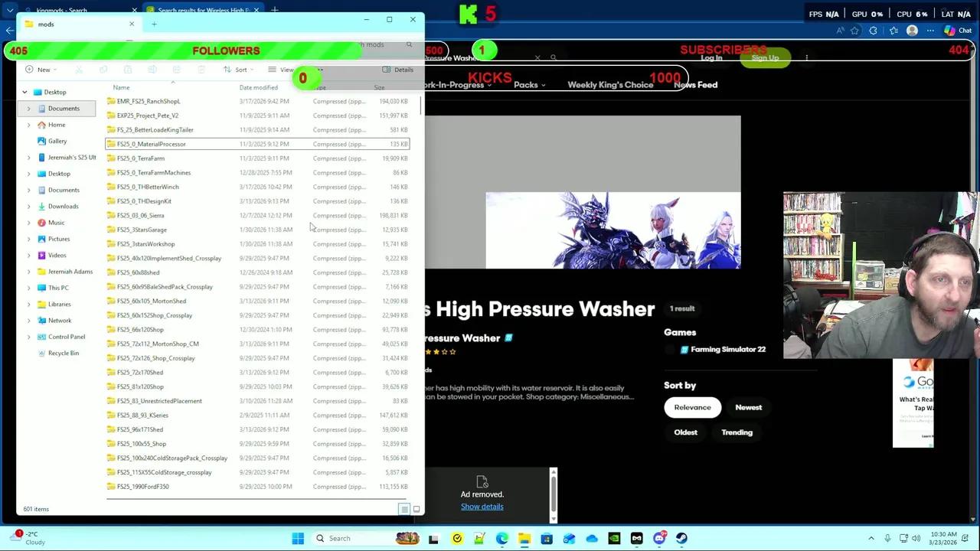The image size is (980, 551).
Task: Sort files by Date modified column header
Action: [258, 88]
